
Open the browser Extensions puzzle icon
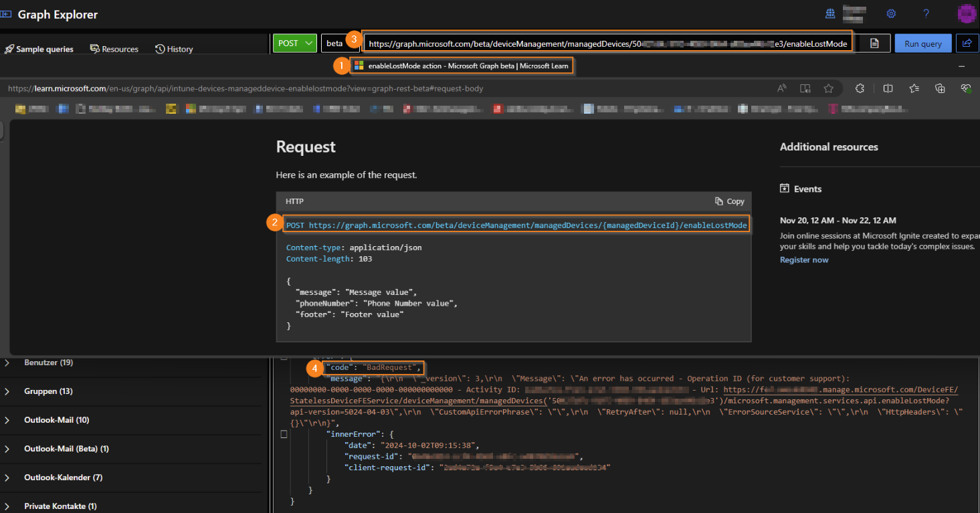860,88
